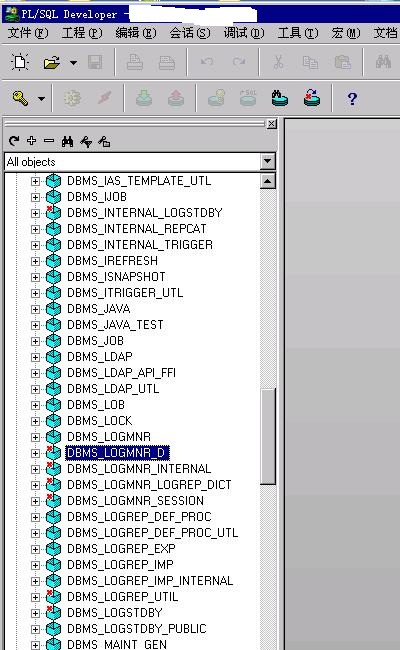Click the Save floppy disk icon
The width and height of the screenshot is (400, 650).
tap(95, 63)
